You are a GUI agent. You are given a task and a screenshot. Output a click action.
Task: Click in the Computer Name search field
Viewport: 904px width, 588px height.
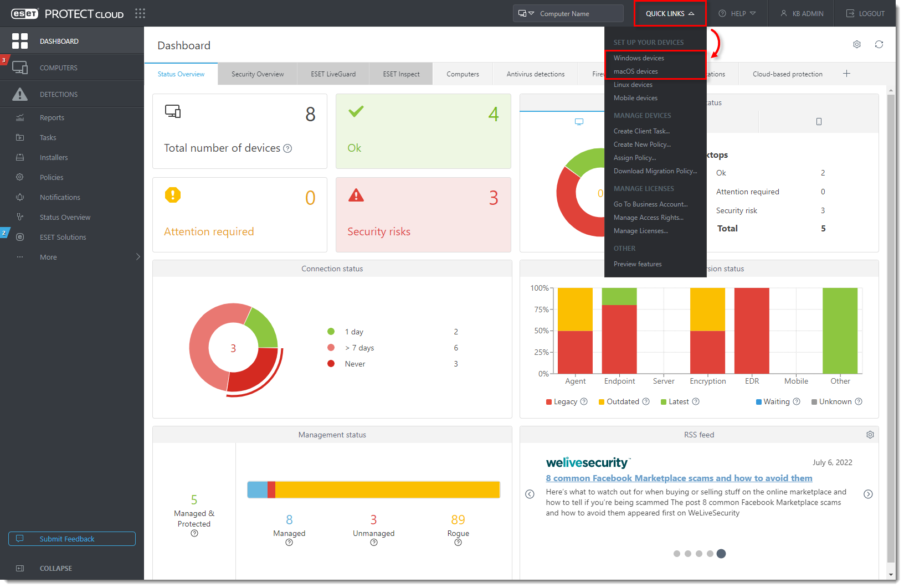tap(579, 13)
